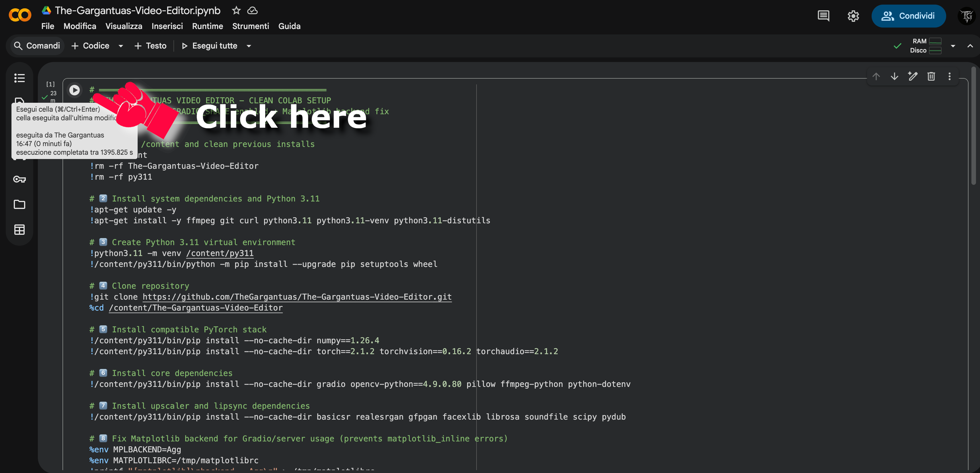The image size is (980, 473).
Task: Click the "Install core dependencies" comment line
Action: coord(161,373)
